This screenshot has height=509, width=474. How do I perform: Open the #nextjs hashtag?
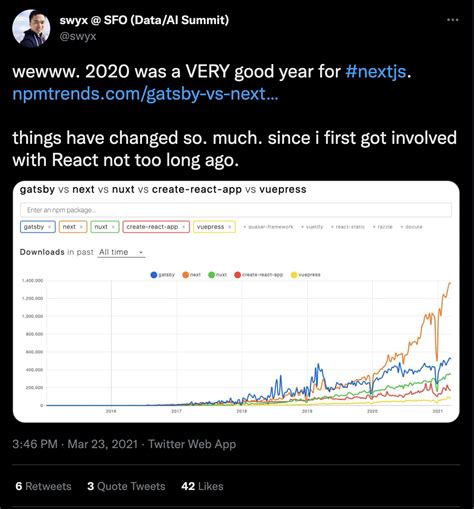click(x=376, y=71)
